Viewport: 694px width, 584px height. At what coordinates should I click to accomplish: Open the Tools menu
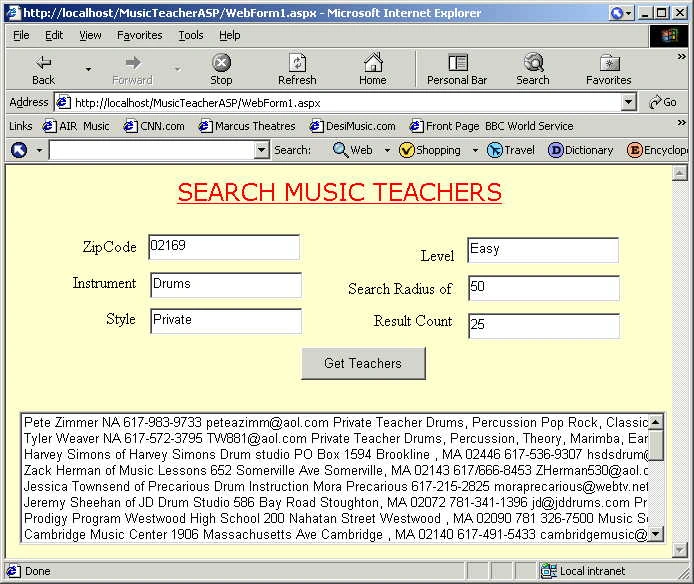(x=191, y=35)
